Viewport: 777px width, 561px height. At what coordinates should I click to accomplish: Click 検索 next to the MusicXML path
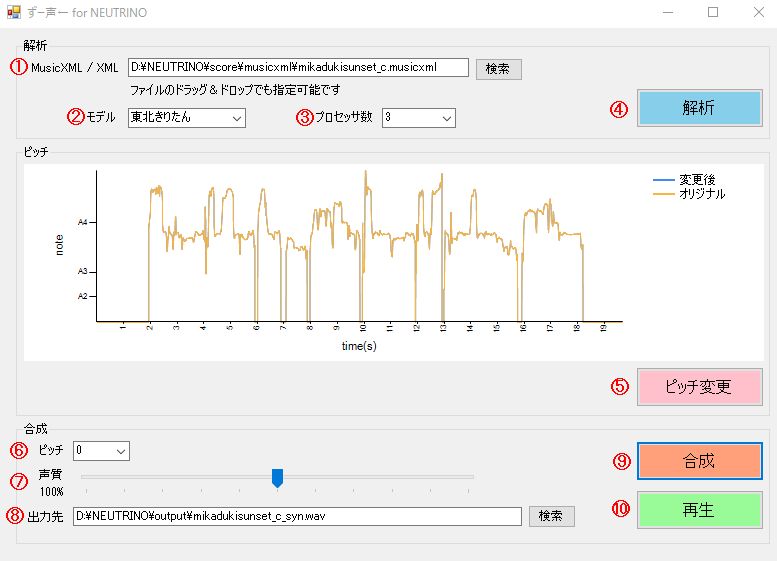coord(498,68)
